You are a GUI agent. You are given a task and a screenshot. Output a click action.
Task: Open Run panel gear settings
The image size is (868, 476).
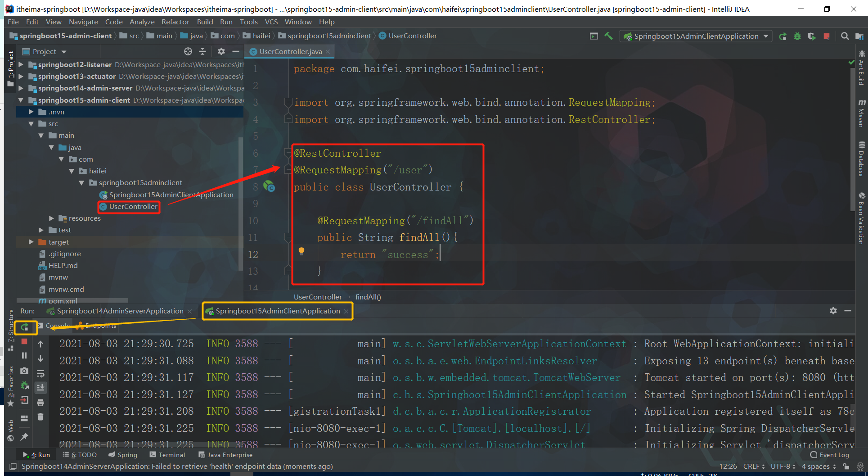coord(833,311)
